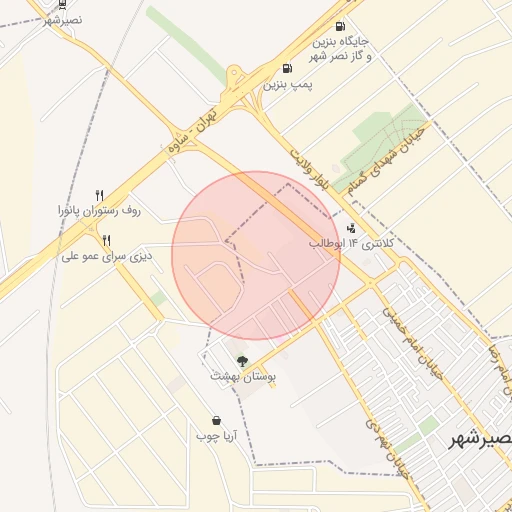Select the بوستان بهشت label
The height and width of the screenshot is (512, 512).
tap(243, 377)
